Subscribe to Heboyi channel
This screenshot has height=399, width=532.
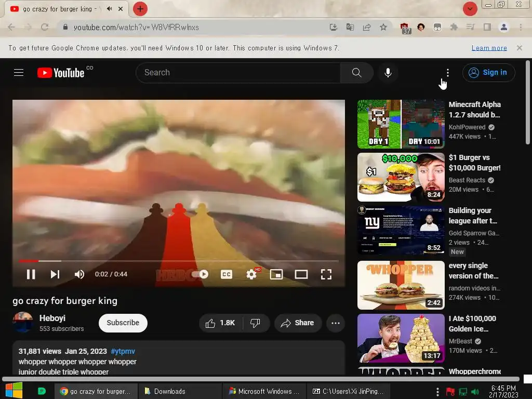[123, 323]
